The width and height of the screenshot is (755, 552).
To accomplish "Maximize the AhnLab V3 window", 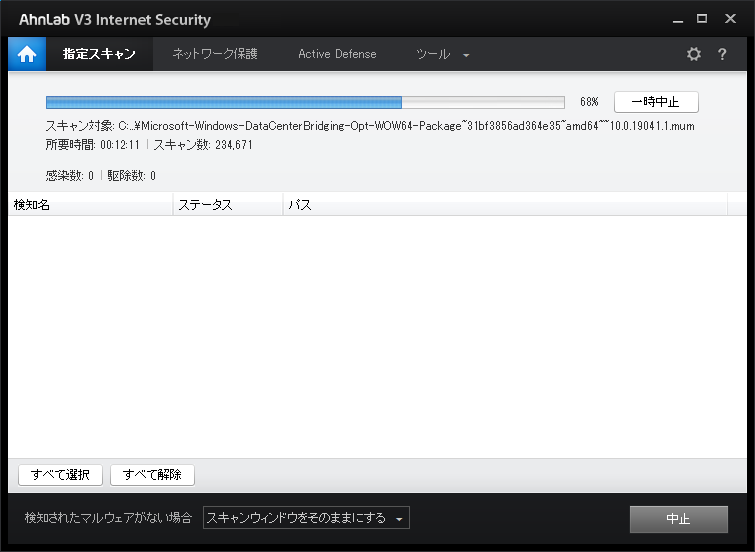I will (x=702, y=19).
